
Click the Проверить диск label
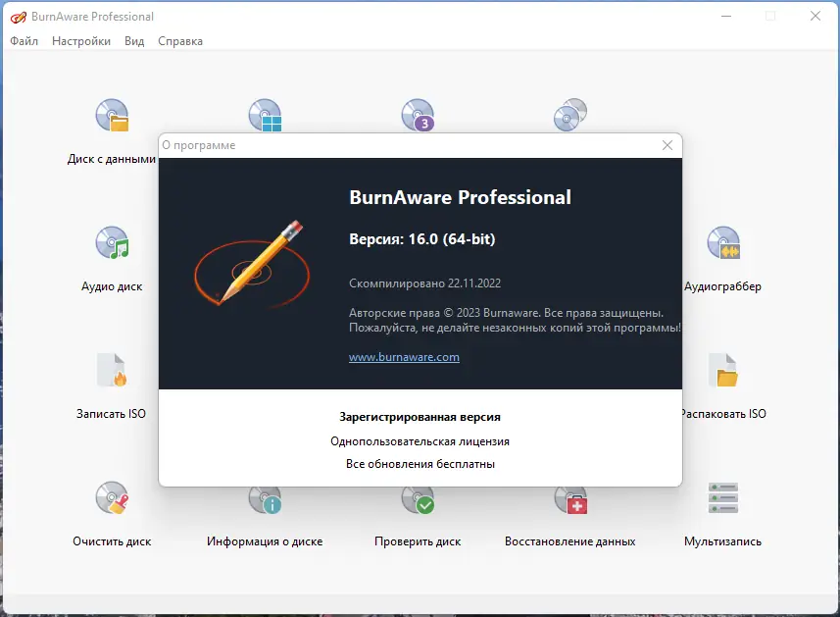click(x=418, y=541)
